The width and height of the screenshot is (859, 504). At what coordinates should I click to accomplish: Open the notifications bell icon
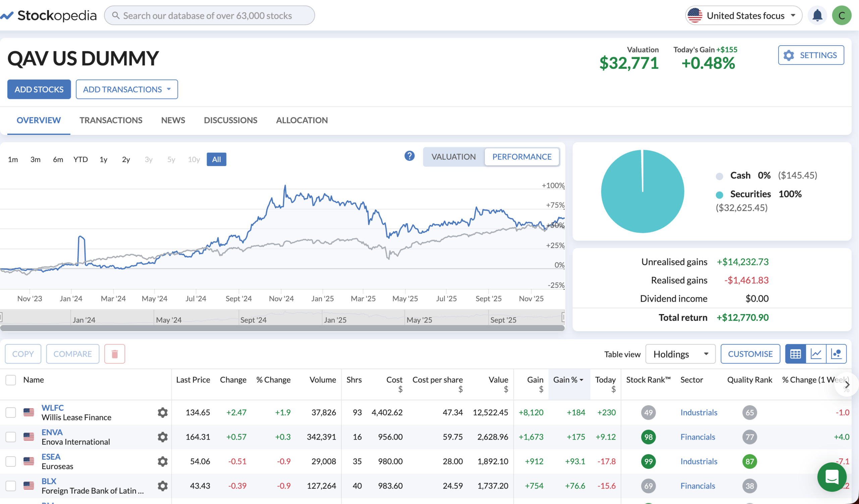click(x=817, y=15)
